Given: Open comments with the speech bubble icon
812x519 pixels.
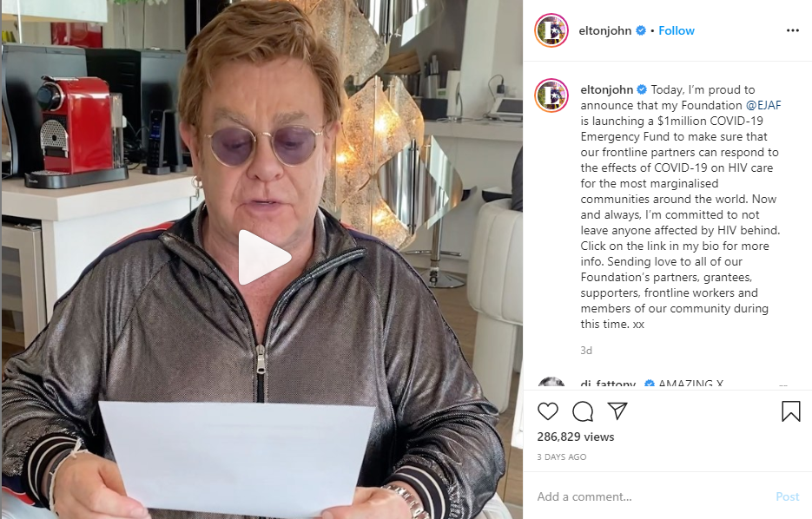Looking at the screenshot, I should tap(583, 411).
